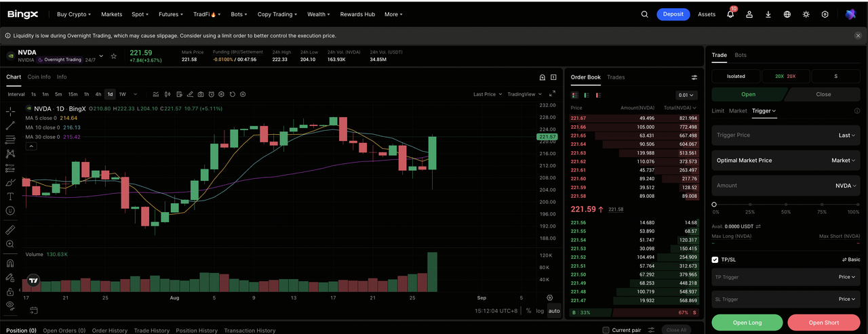Image resolution: width=868 pixels, height=334 pixels.
Task: Toggle log scale on chart
Action: pyautogui.click(x=540, y=311)
